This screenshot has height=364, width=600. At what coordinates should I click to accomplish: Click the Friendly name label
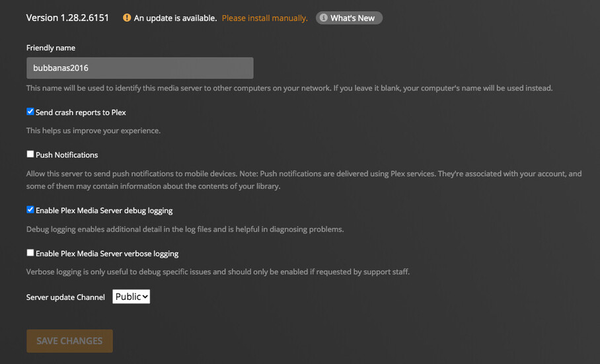(x=51, y=48)
